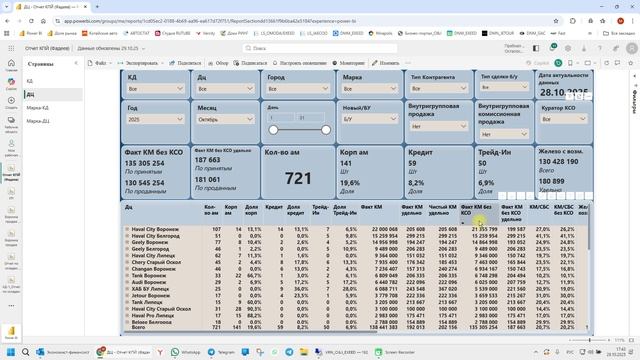Open the notifications icon with badge
Viewport: 640px width, 360px height.
point(552,48)
